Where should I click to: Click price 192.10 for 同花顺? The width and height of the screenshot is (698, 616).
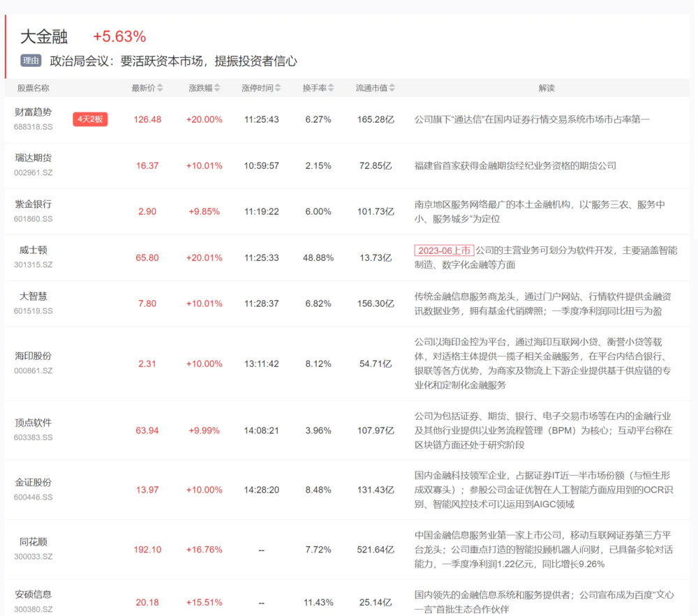point(147,550)
